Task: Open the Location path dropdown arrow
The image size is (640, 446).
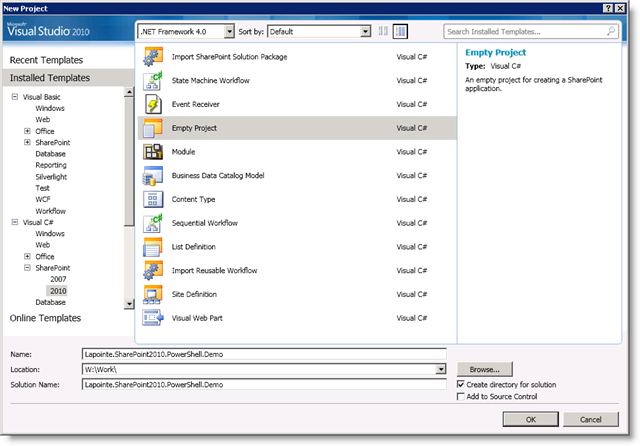Action: [x=440, y=369]
